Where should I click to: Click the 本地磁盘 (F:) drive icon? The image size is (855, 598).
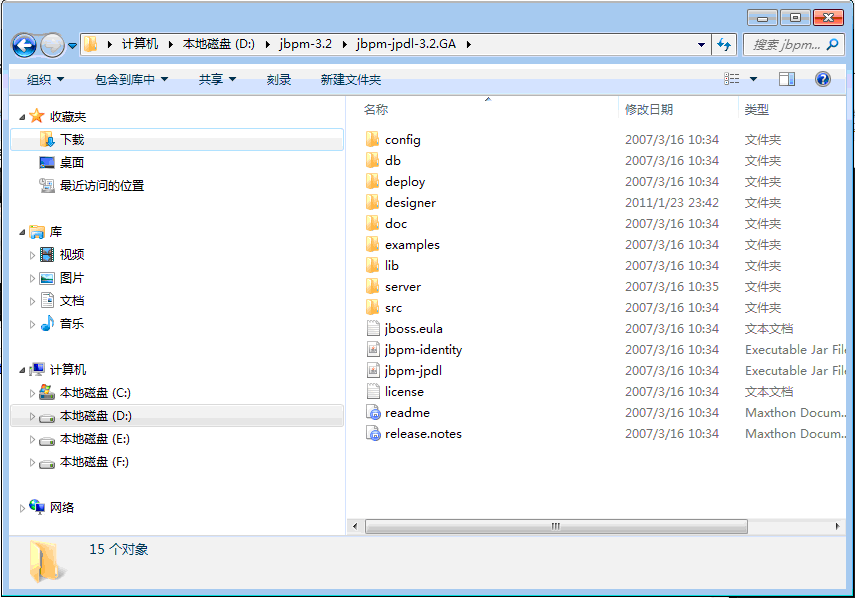point(47,463)
